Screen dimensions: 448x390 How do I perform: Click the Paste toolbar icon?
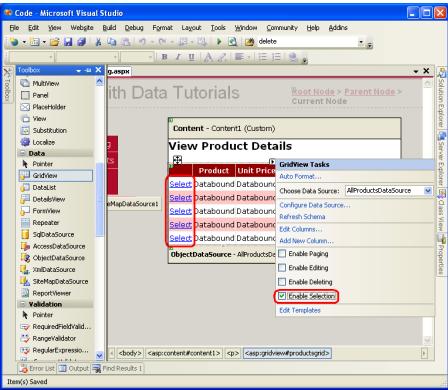125,42
